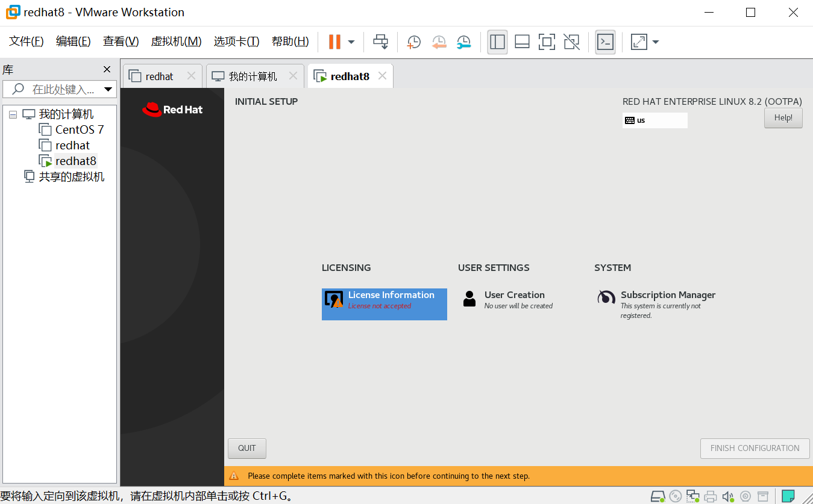
Task: Toggle the thumbnail bar view icon
Action: point(522,42)
